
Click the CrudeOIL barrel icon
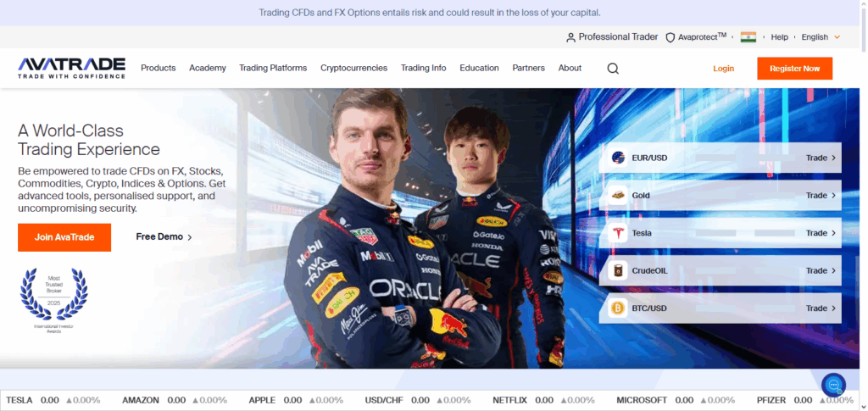point(618,271)
